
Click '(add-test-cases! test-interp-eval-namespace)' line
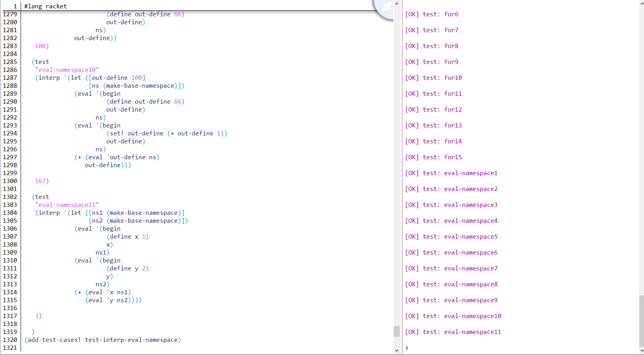coord(103,340)
